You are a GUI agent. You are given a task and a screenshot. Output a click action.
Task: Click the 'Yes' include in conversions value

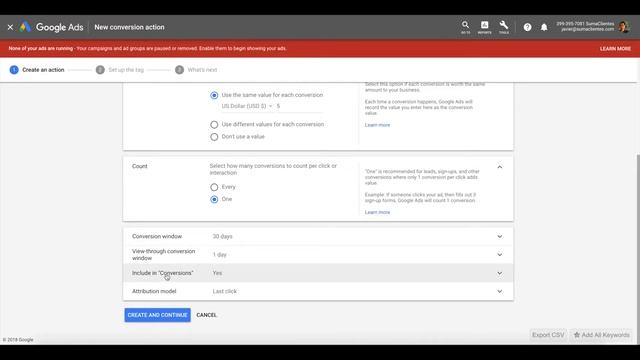pyautogui.click(x=217, y=273)
